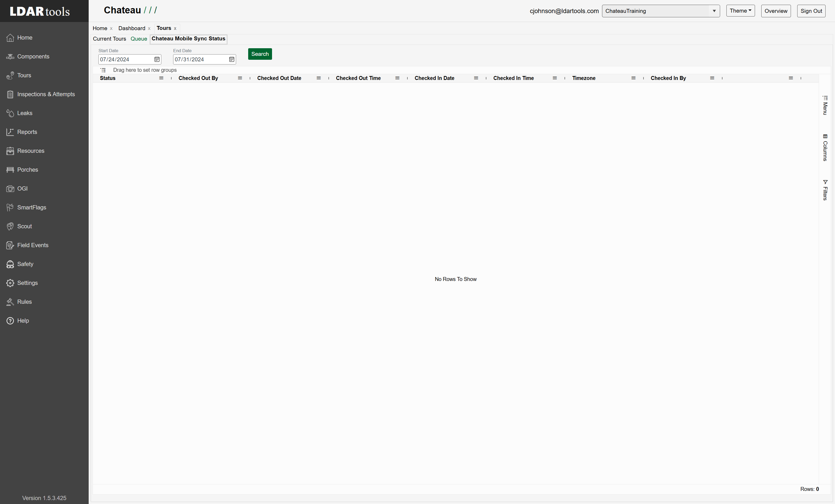The height and width of the screenshot is (504, 835).
Task: Open Checked Out Date column menu icon
Action: pos(318,78)
